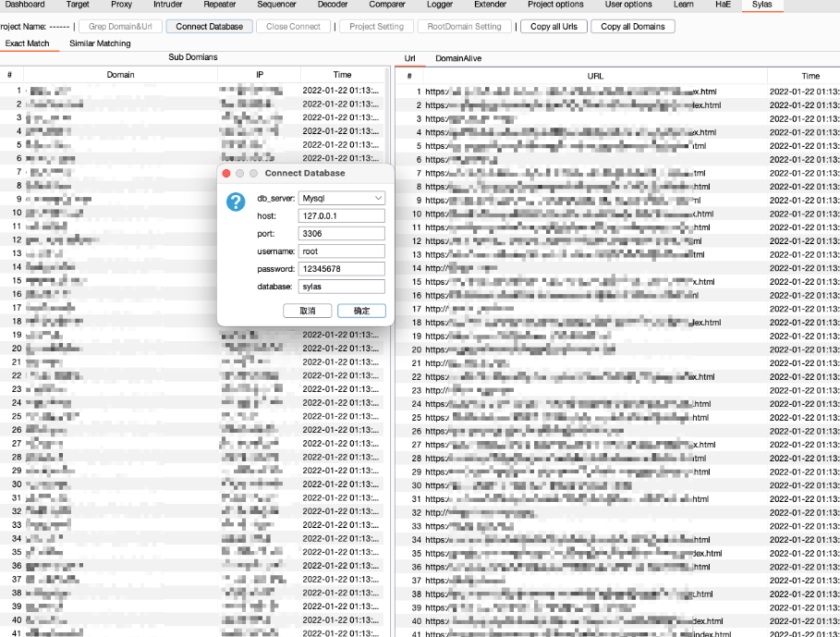This screenshot has height=637, width=840.
Task: Click the Connect Database toolbar button
Action: [x=210, y=27]
